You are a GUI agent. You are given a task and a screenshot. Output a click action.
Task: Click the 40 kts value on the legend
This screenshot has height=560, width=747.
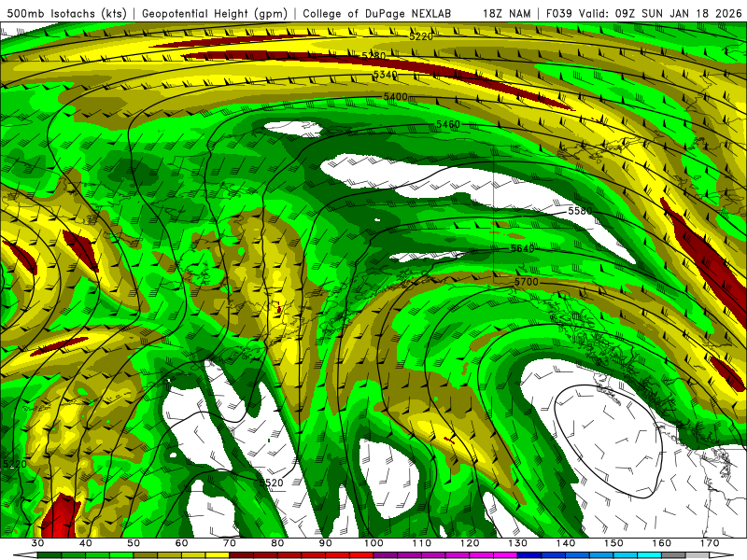86,543
